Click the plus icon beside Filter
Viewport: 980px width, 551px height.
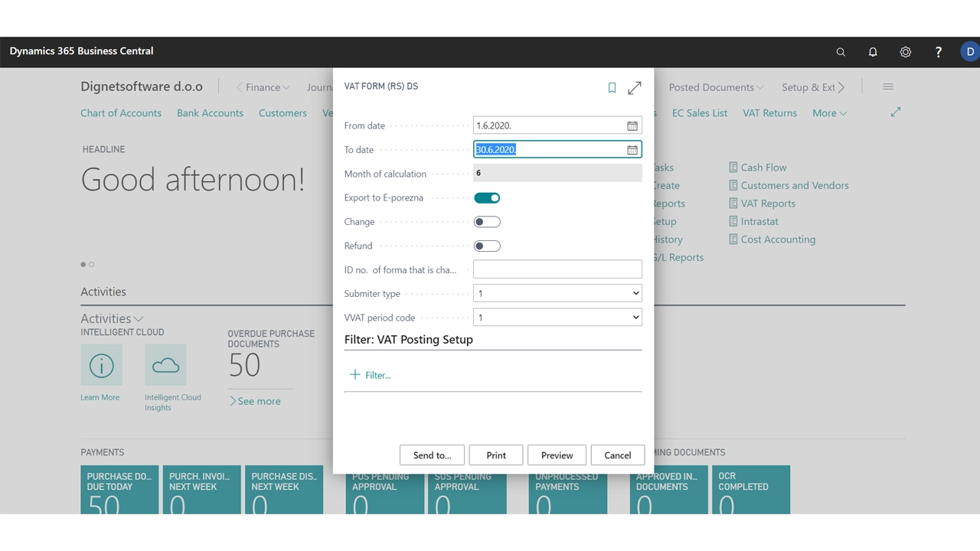pos(354,374)
